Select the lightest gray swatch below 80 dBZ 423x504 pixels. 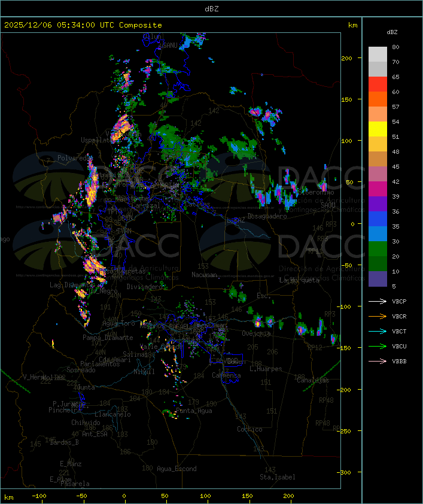[x=378, y=54]
